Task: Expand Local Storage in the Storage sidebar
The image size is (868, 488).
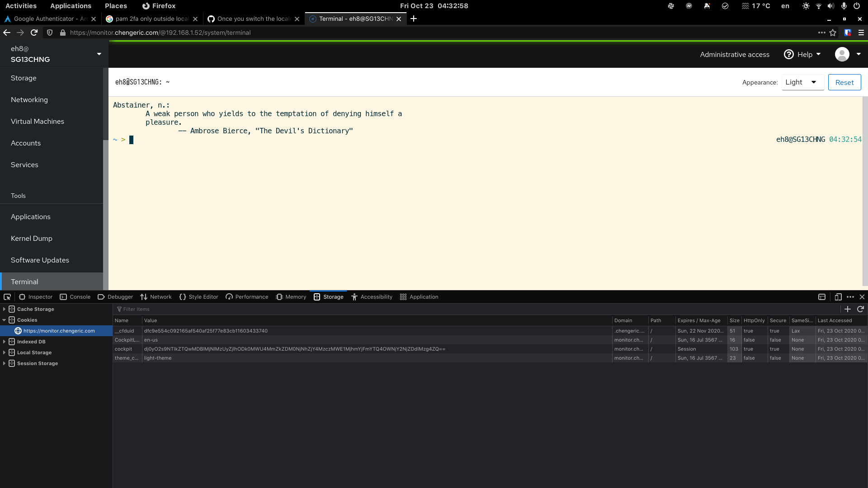Action: [x=4, y=352]
